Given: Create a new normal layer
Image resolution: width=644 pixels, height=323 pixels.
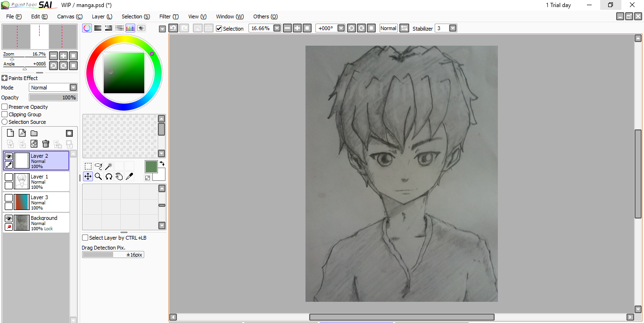Looking at the screenshot, I should (x=10, y=133).
